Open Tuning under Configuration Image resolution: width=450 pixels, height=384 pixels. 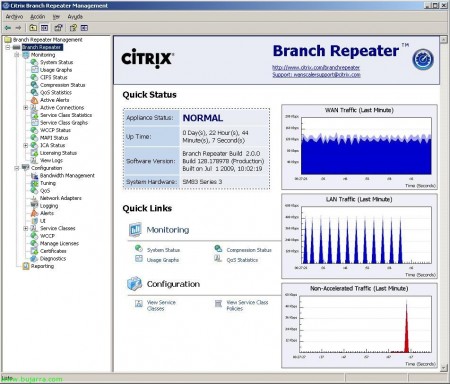48,183
